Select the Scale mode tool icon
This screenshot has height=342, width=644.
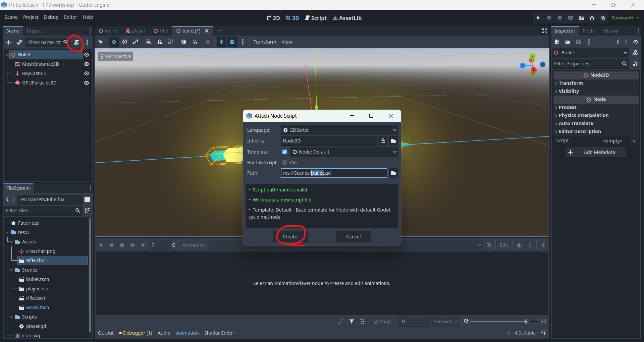(x=136, y=42)
